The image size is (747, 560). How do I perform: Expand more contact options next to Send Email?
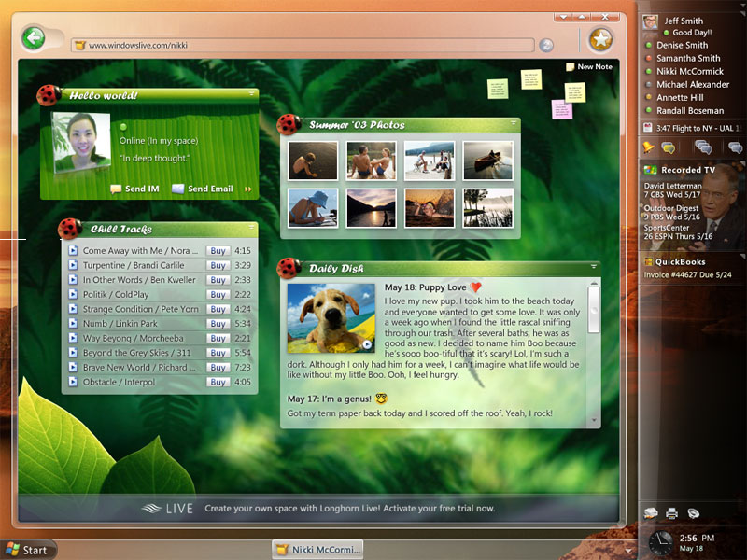(x=248, y=189)
